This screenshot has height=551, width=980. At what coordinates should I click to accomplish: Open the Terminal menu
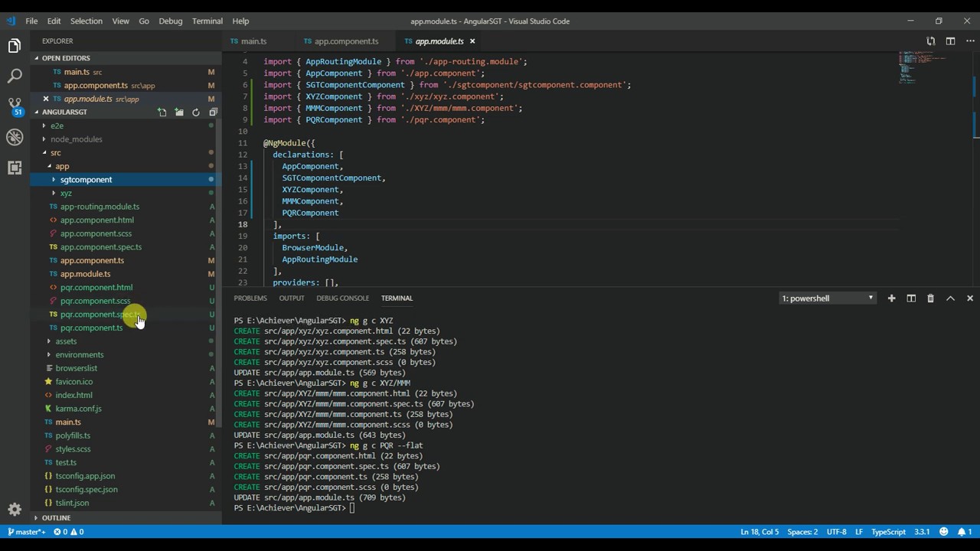[x=207, y=21]
